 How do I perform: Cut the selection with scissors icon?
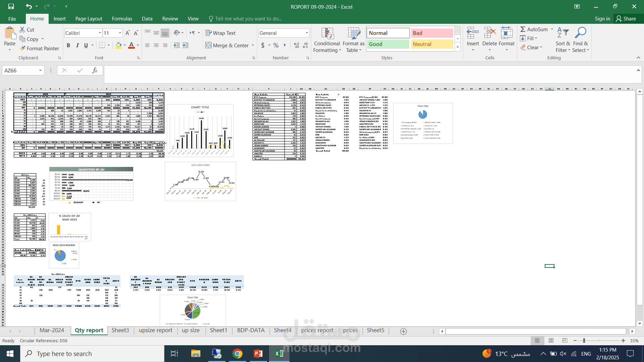tap(27, 30)
